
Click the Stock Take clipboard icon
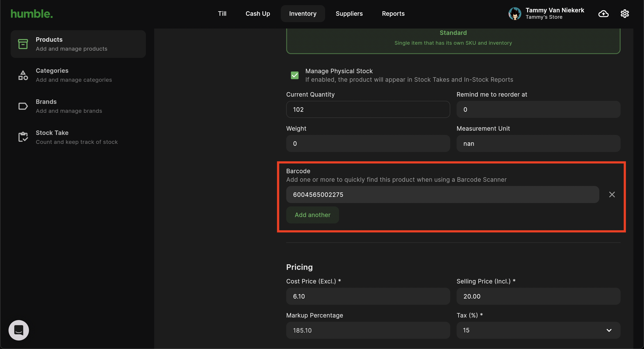pos(23,137)
